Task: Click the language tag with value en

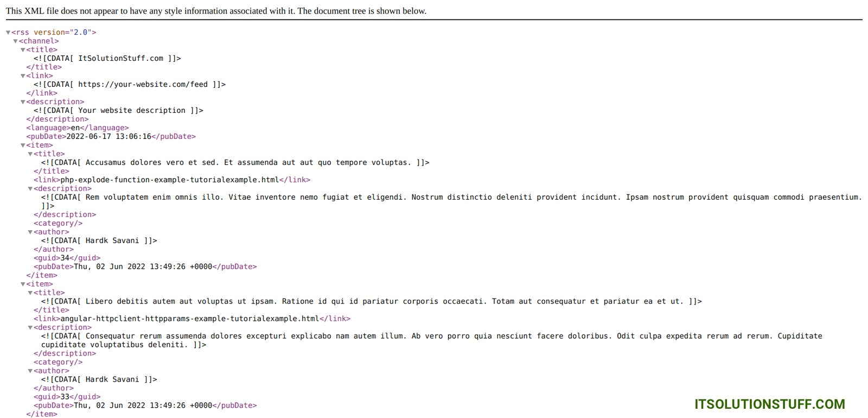Action: 78,128
